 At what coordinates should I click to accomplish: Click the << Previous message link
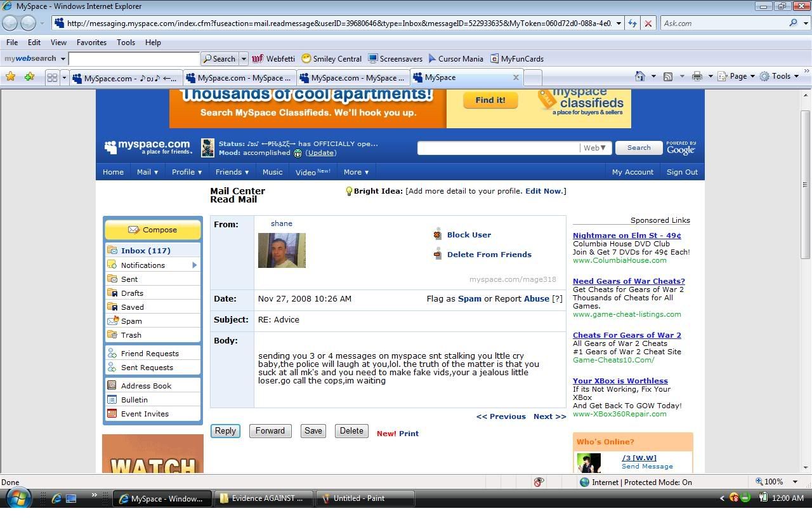tap(501, 416)
